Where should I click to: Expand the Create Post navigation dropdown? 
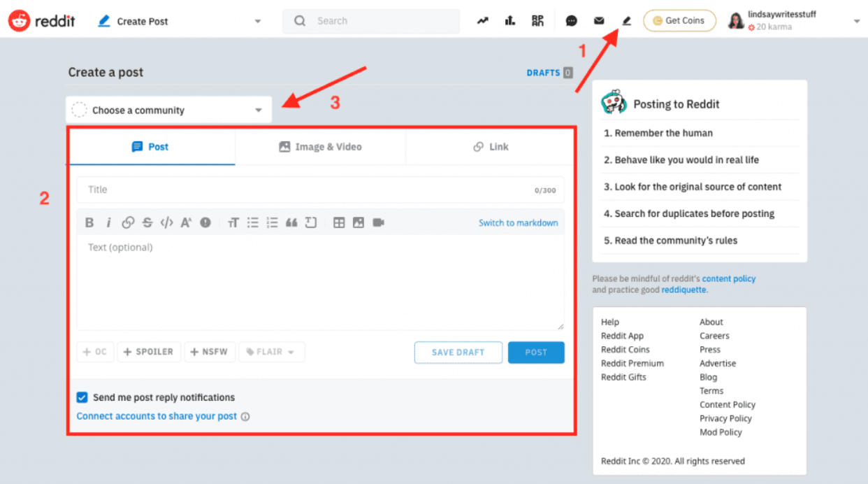258,22
